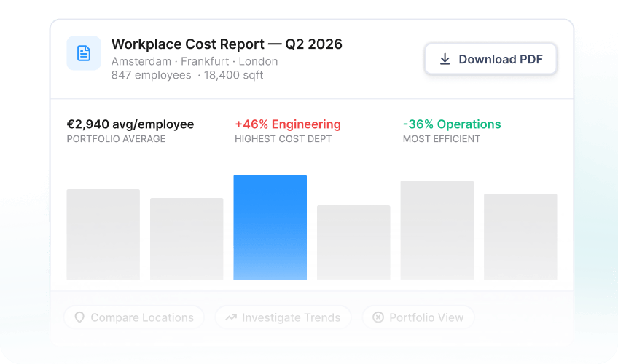Click the Workplace Cost Report title
The height and width of the screenshot is (364, 618).
(227, 44)
